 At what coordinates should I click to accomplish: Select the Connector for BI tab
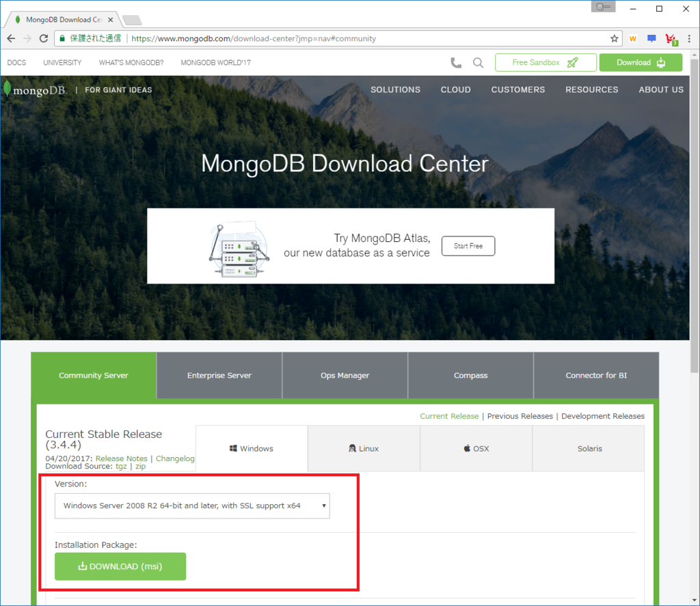(x=596, y=375)
